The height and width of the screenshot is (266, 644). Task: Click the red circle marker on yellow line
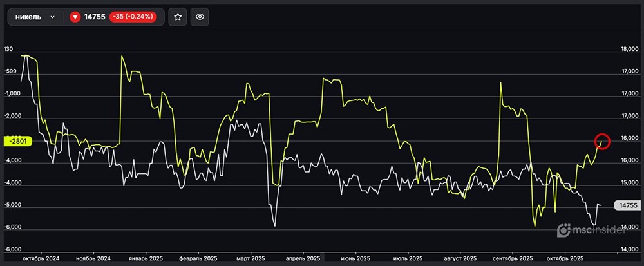click(x=601, y=140)
